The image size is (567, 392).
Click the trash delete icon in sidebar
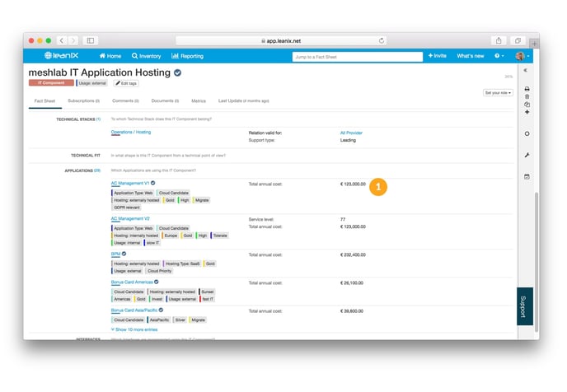tap(527, 96)
